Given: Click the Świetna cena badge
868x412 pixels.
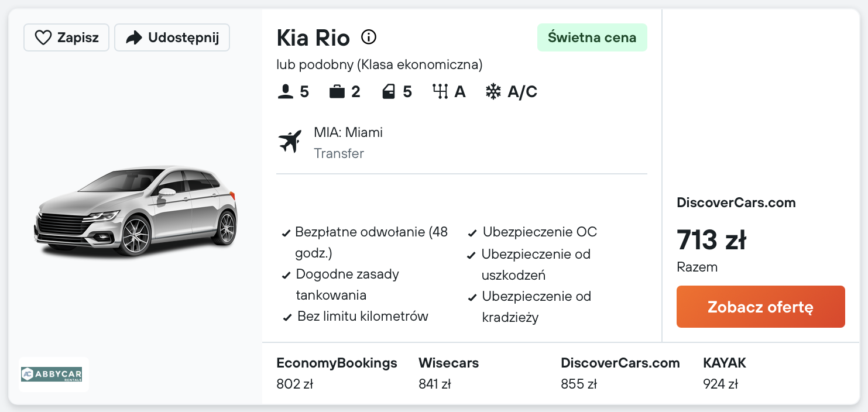Looking at the screenshot, I should click(x=592, y=37).
